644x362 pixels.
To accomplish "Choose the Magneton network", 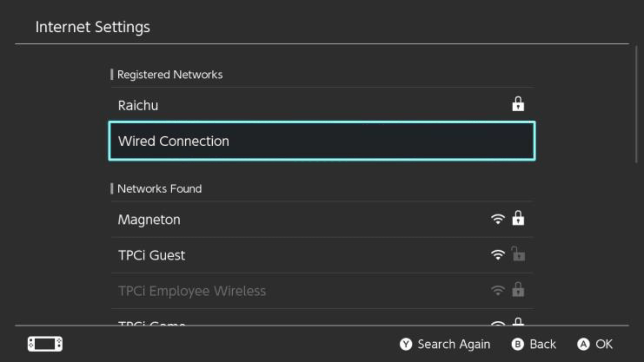I will pyautogui.click(x=322, y=219).
